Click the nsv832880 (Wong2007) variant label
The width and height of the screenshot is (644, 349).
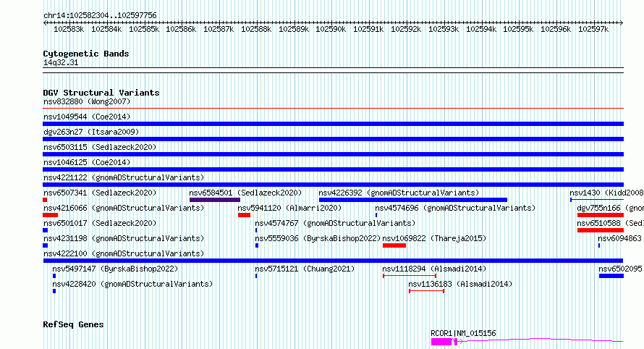87,101
